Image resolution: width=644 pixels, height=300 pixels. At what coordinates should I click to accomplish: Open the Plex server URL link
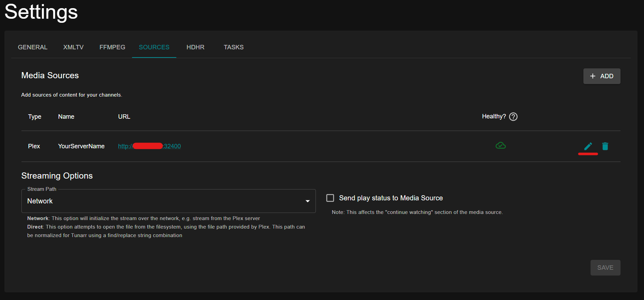pos(149,146)
